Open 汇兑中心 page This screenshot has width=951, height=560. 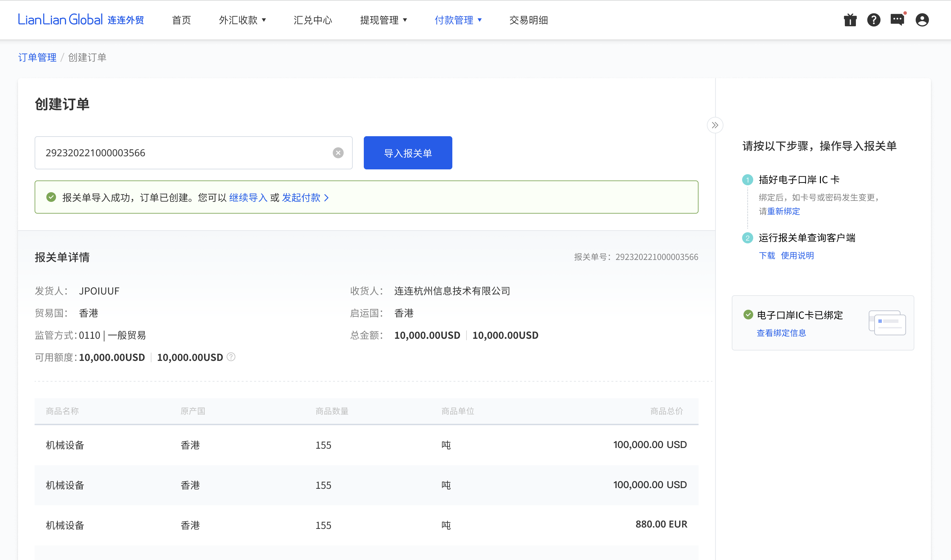[313, 20]
